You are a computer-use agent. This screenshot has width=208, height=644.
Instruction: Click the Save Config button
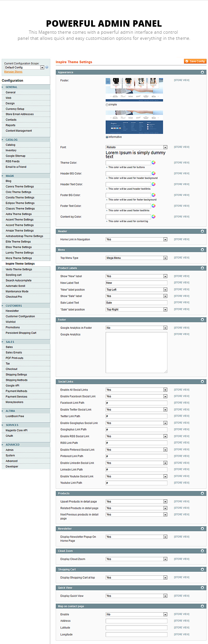pyautogui.click(x=195, y=61)
